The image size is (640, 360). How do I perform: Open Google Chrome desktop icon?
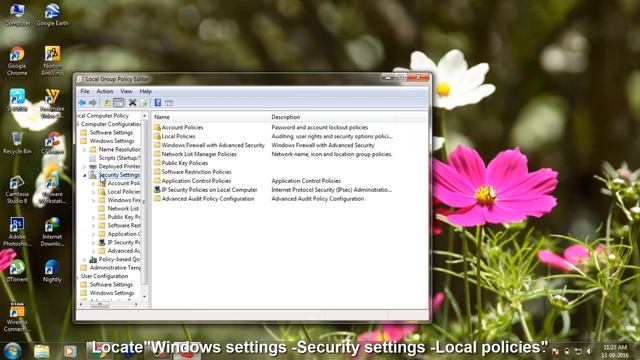point(17,61)
